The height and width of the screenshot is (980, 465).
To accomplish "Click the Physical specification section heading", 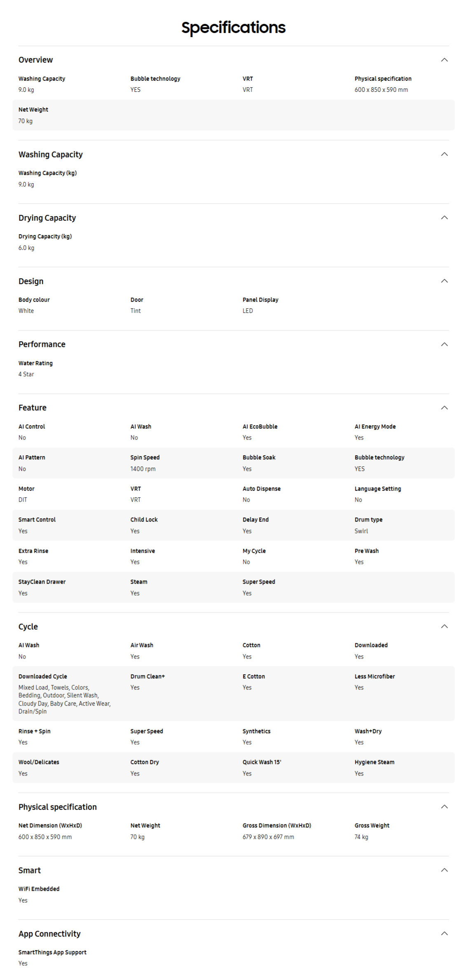I will pos(57,807).
